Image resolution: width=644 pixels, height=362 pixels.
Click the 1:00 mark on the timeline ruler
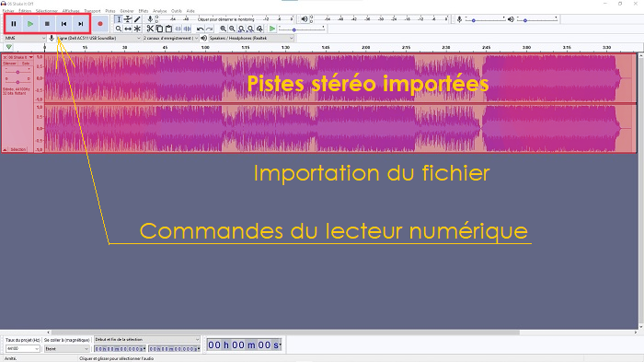coord(205,48)
